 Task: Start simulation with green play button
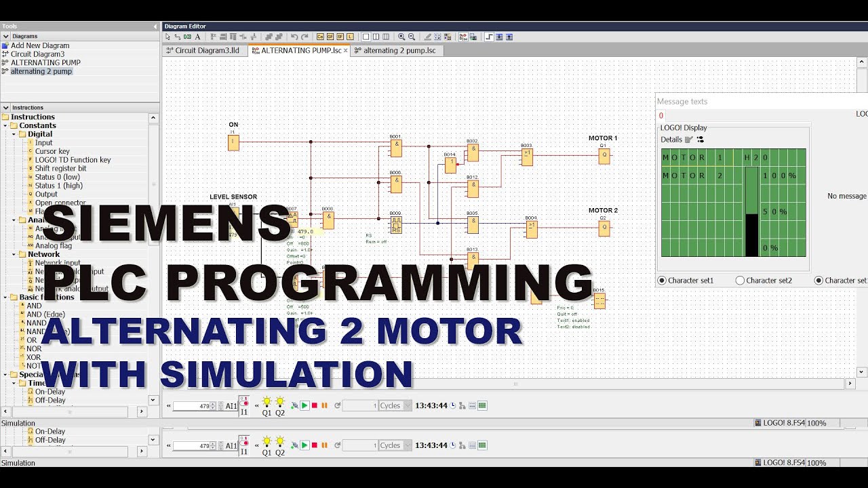pos(304,405)
